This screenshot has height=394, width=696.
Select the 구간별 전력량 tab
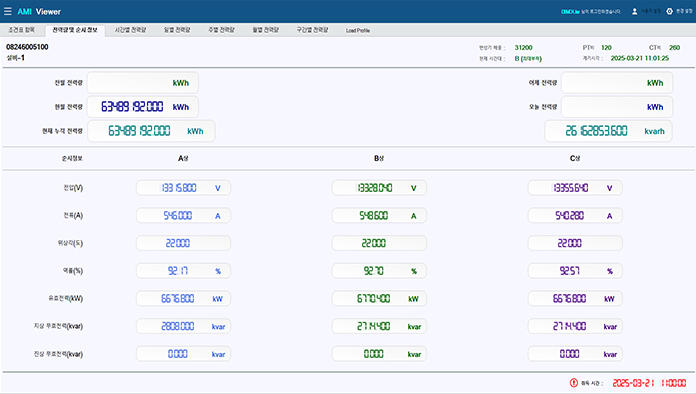[312, 30]
